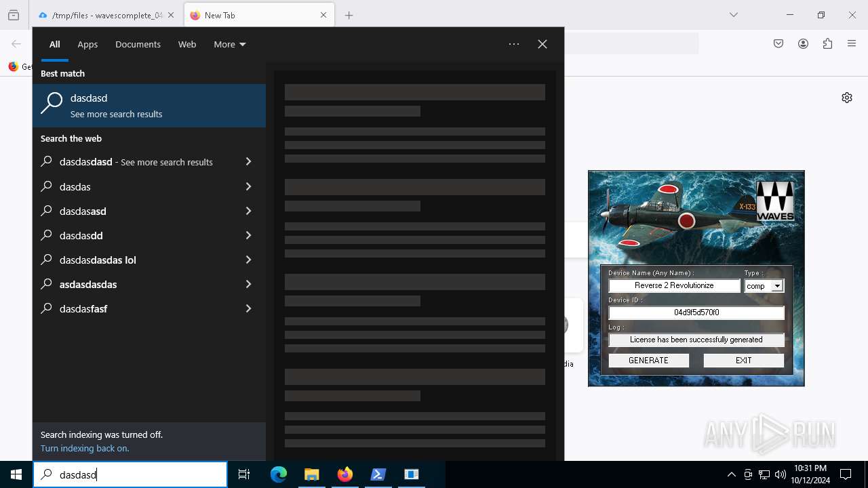Close the New Tab tab
This screenshot has height=488, width=868.
coord(323,15)
